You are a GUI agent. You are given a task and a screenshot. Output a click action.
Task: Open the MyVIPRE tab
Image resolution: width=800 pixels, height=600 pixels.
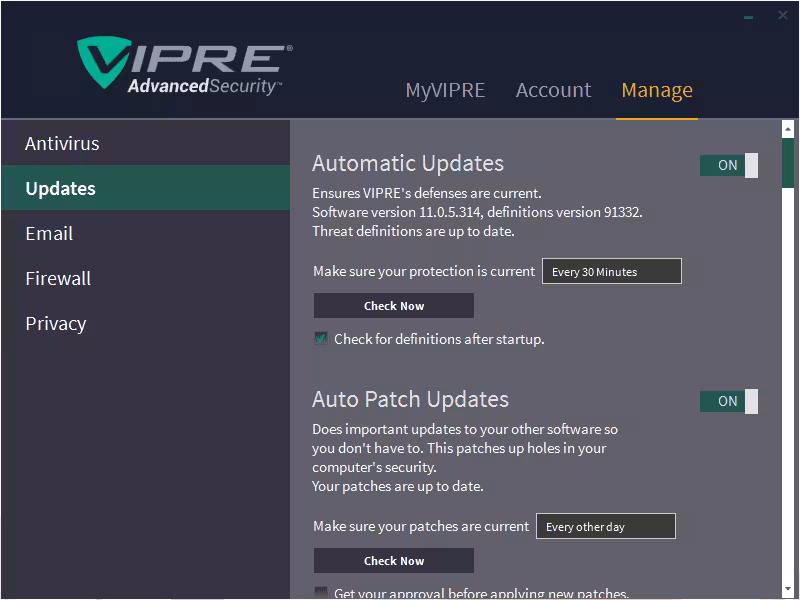pyautogui.click(x=445, y=90)
